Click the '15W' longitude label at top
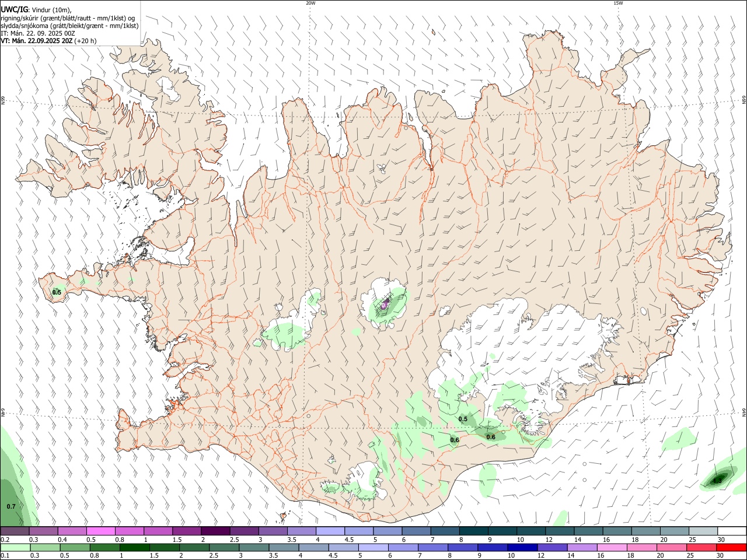 (618, 3)
